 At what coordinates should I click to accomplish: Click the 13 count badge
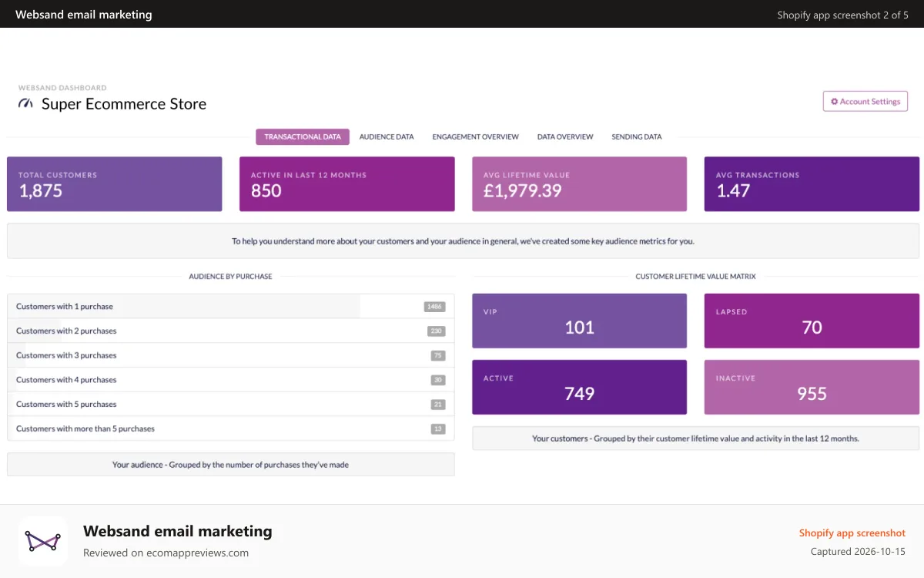coord(438,429)
